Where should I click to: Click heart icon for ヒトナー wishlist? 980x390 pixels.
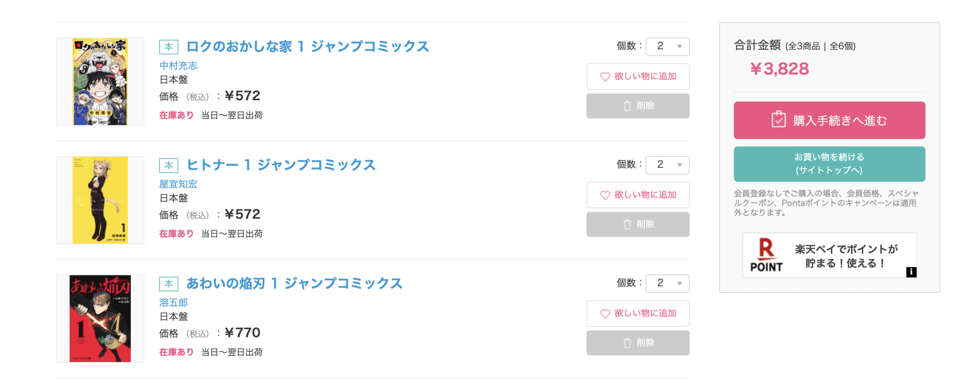604,195
